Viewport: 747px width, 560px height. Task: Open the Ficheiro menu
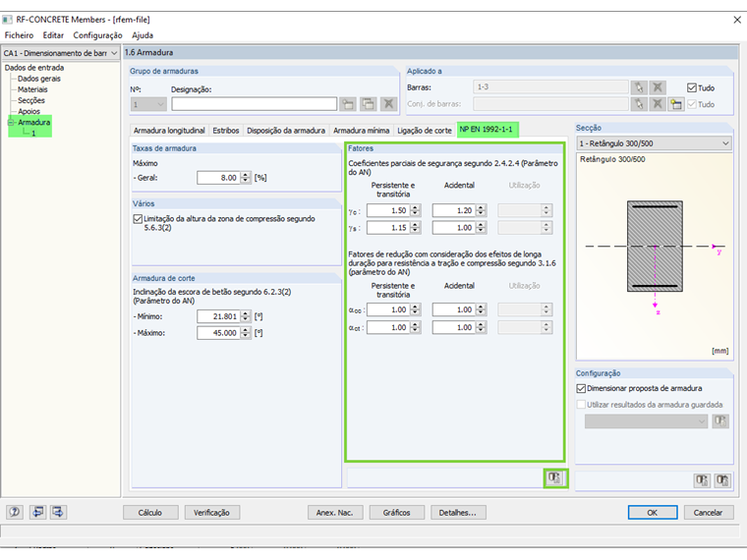[19, 35]
